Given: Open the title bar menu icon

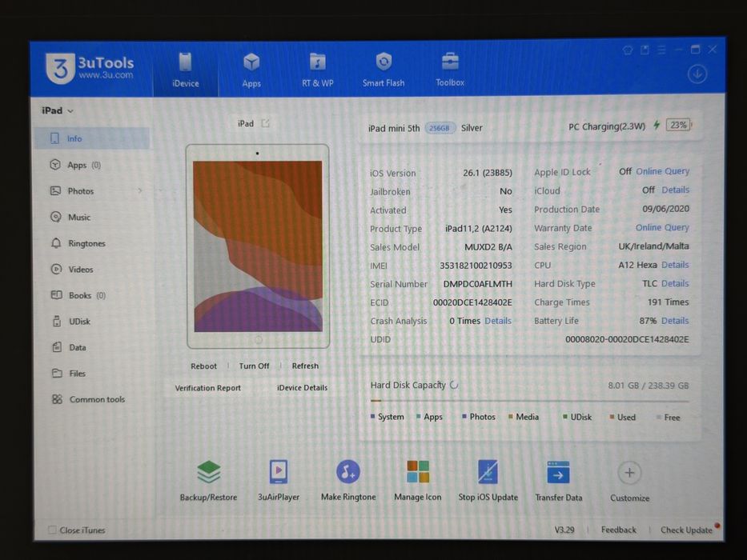Looking at the screenshot, I should tap(661, 50).
